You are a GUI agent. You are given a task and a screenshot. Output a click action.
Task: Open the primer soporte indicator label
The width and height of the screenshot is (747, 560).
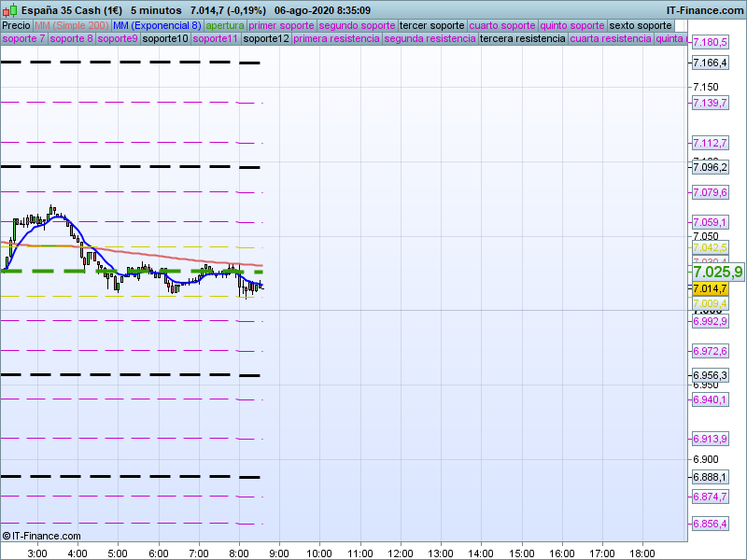(281, 25)
